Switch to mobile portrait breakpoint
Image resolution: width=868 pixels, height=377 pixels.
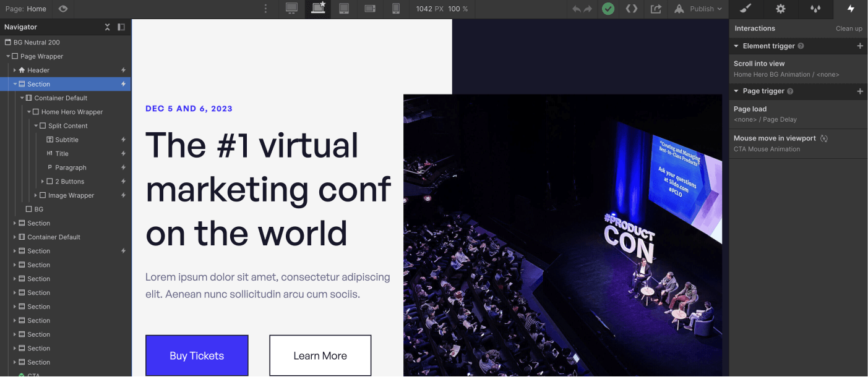[x=396, y=9]
